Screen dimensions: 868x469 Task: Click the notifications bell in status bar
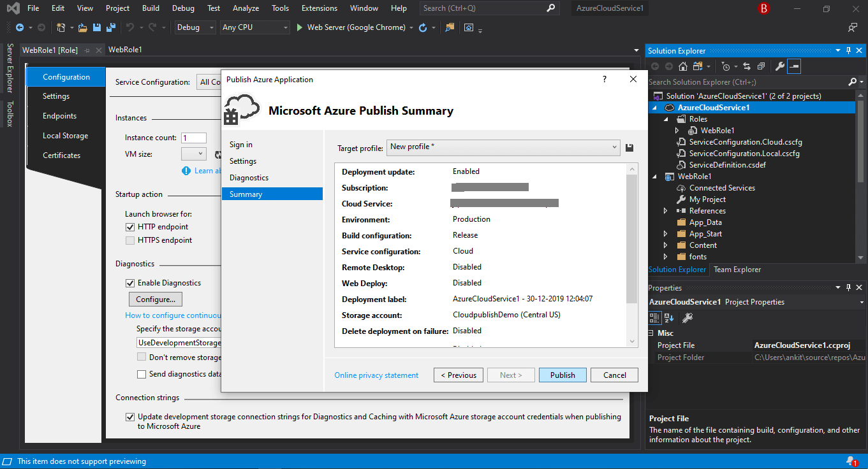pos(852,461)
